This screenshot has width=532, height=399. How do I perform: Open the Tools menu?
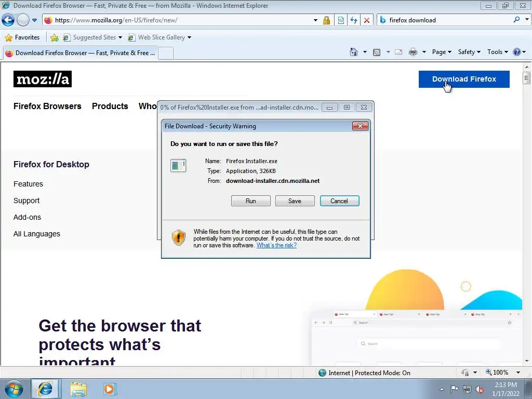click(497, 52)
